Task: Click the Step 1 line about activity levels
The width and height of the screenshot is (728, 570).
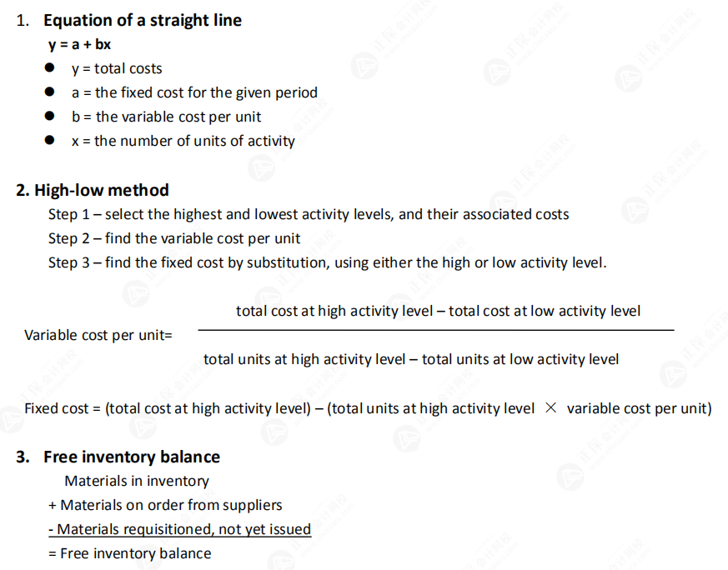Action: pos(309,214)
